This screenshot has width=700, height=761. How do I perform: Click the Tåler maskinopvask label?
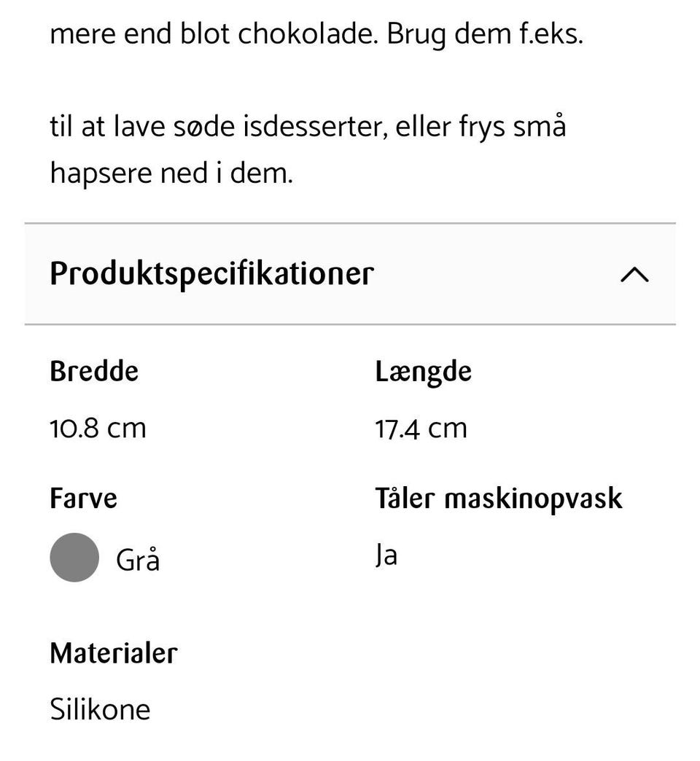(x=498, y=498)
